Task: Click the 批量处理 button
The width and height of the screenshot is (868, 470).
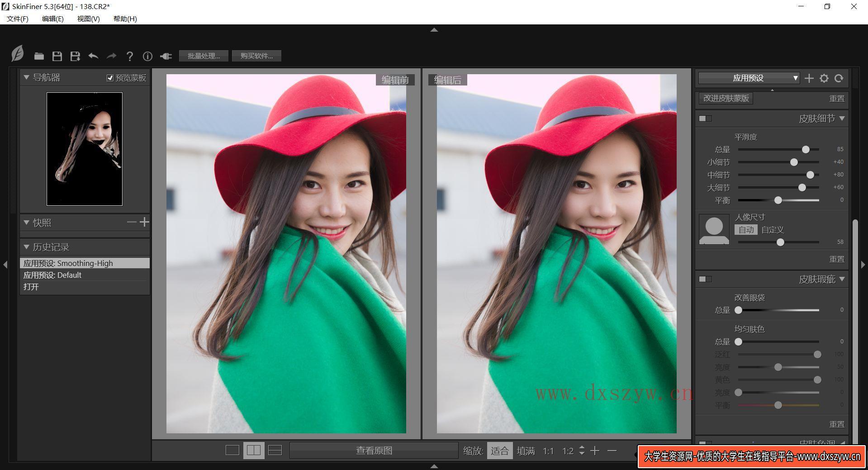Action: coord(204,56)
